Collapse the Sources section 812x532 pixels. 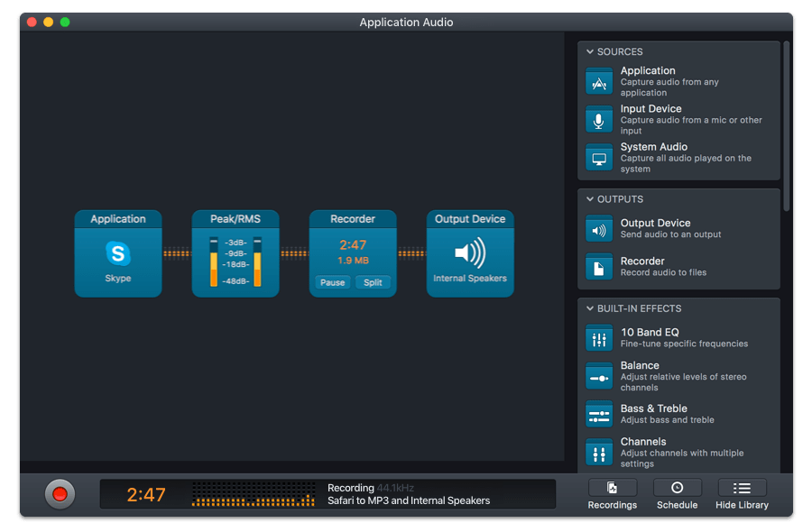(x=590, y=52)
